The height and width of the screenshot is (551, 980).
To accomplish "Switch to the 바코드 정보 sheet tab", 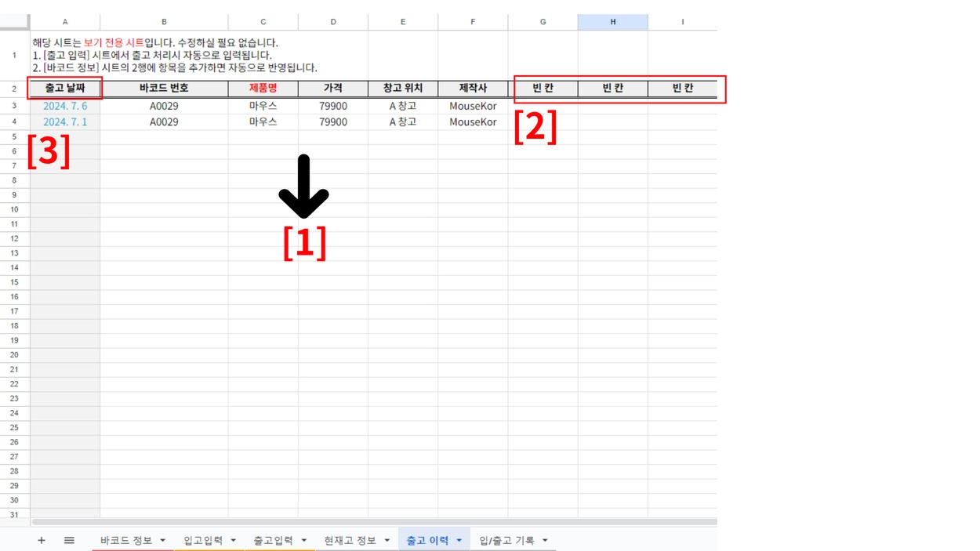I will 125,540.
